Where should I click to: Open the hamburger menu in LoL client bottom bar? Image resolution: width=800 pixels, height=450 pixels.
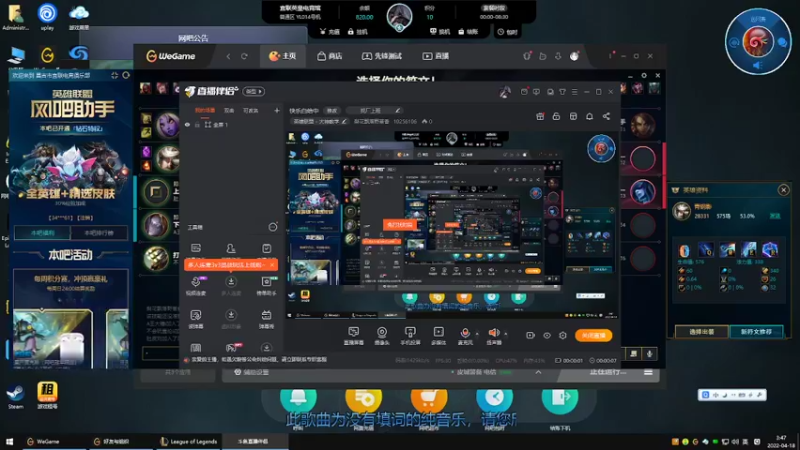(x=648, y=372)
